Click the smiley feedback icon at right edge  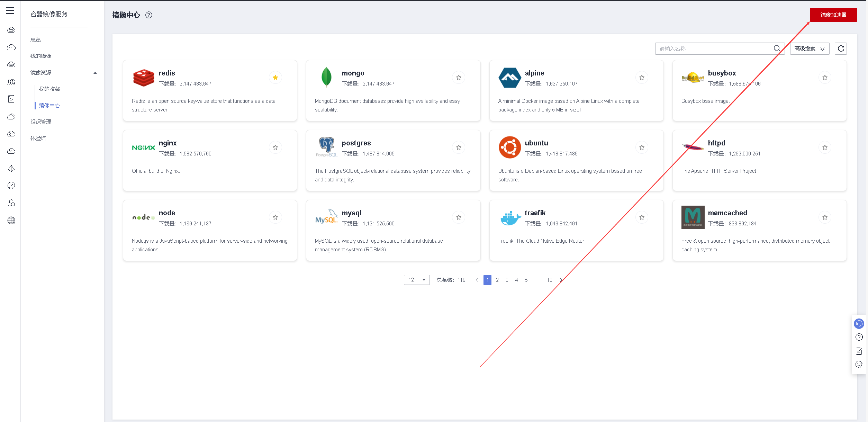coord(859,364)
